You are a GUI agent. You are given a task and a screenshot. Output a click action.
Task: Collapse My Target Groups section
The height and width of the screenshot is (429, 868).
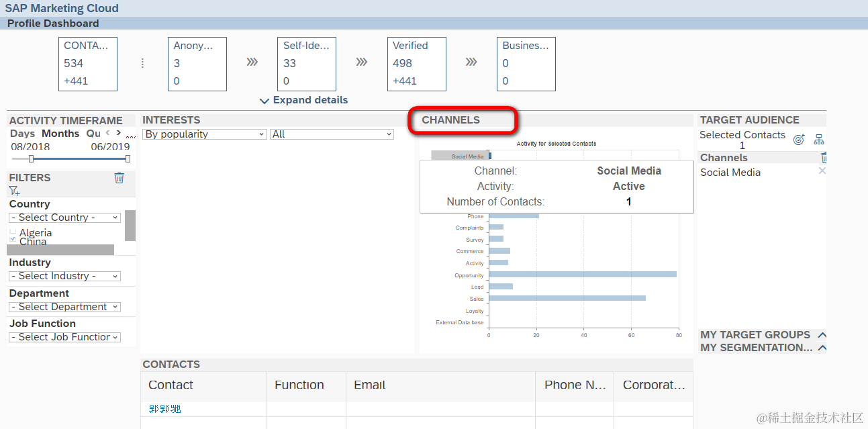[822, 334]
